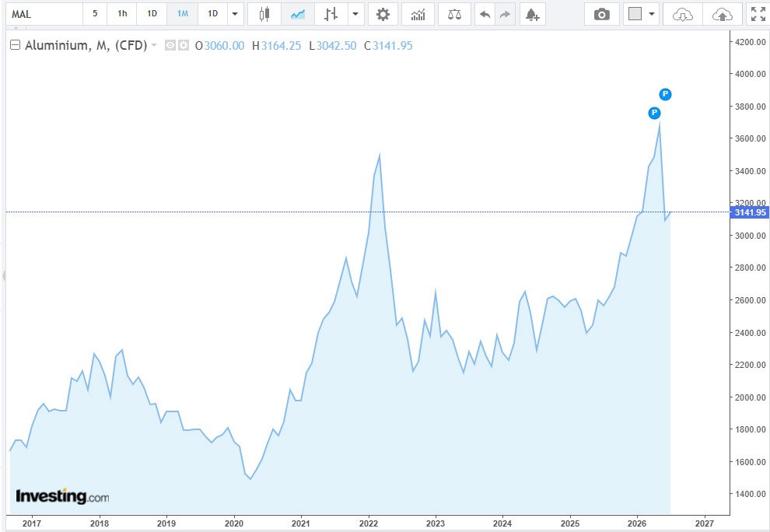Take a chart snapshot with camera icon
770x532 pixels.
[601, 14]
